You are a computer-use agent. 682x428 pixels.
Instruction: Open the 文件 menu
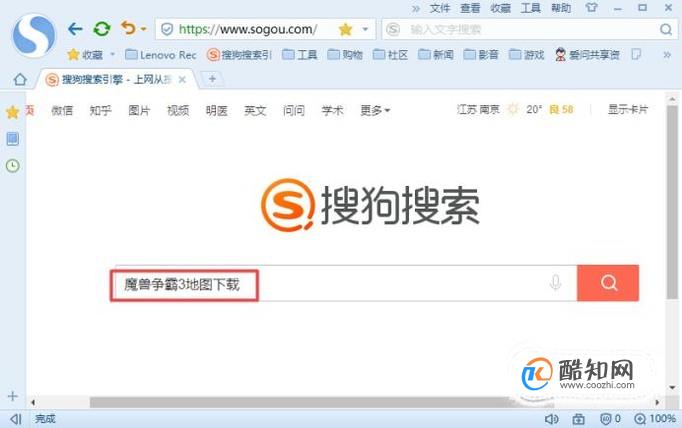tap(439, 8)
